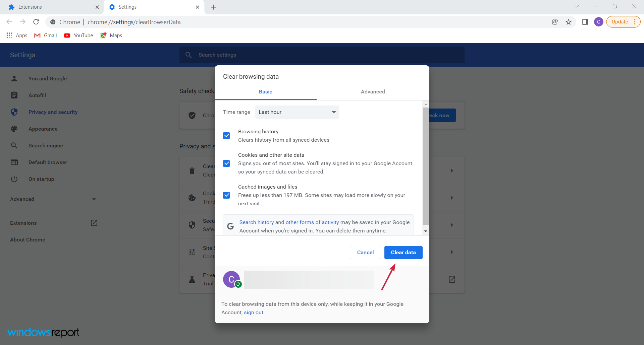
Task: Disable Cookies and other site data
Action: [227, 163]
